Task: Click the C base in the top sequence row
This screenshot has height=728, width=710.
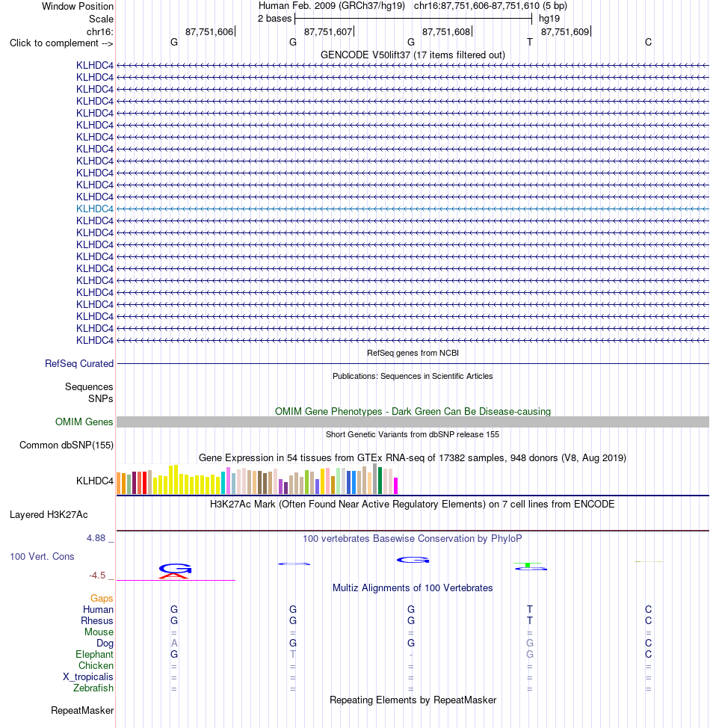Action: pos(648,43)
